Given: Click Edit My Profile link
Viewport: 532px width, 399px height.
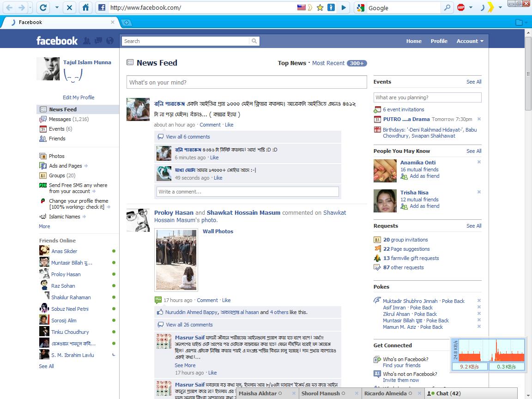Looking at the screenshot, I should (79, 97).
